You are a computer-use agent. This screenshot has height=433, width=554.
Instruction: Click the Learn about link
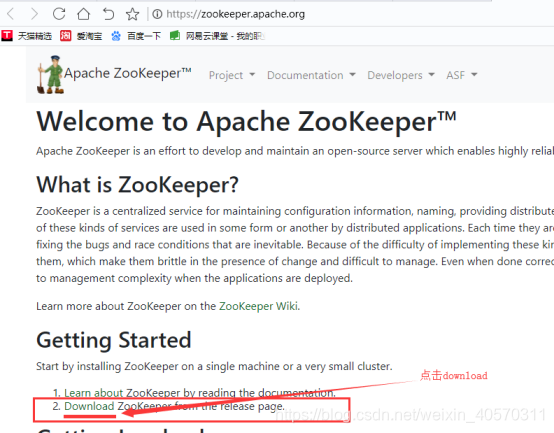(93, 393)
